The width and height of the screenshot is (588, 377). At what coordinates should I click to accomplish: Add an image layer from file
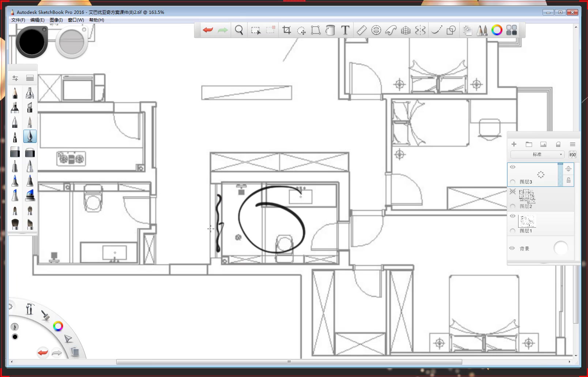point(543,144)
